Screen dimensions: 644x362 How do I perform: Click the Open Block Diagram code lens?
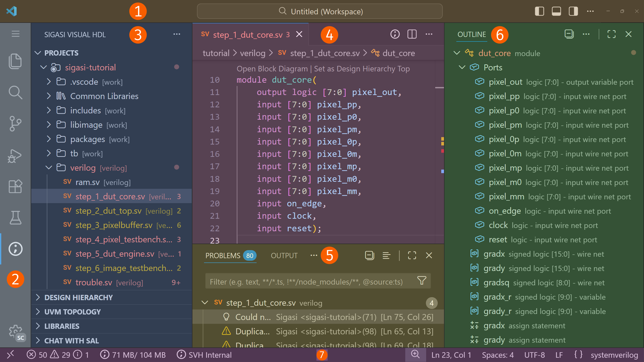point(272,69)
